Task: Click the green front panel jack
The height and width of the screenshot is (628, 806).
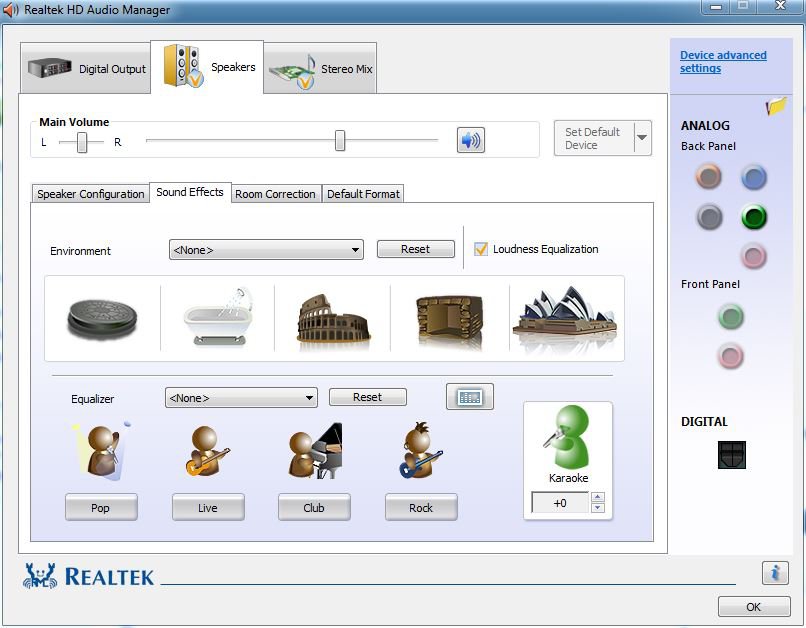Action: tap(730, 316)
